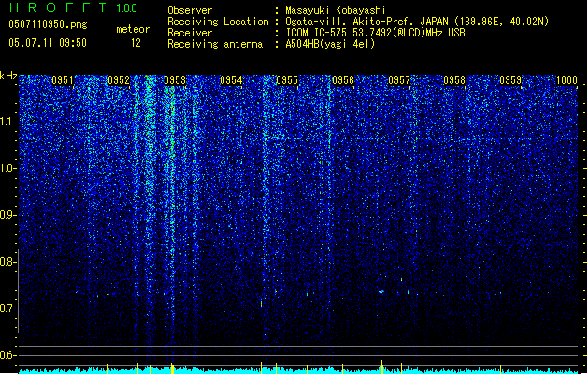The height and width of the screenshot is (374, 588).
Task: Click the meteor count value 12
Action: tap(136, 43)
